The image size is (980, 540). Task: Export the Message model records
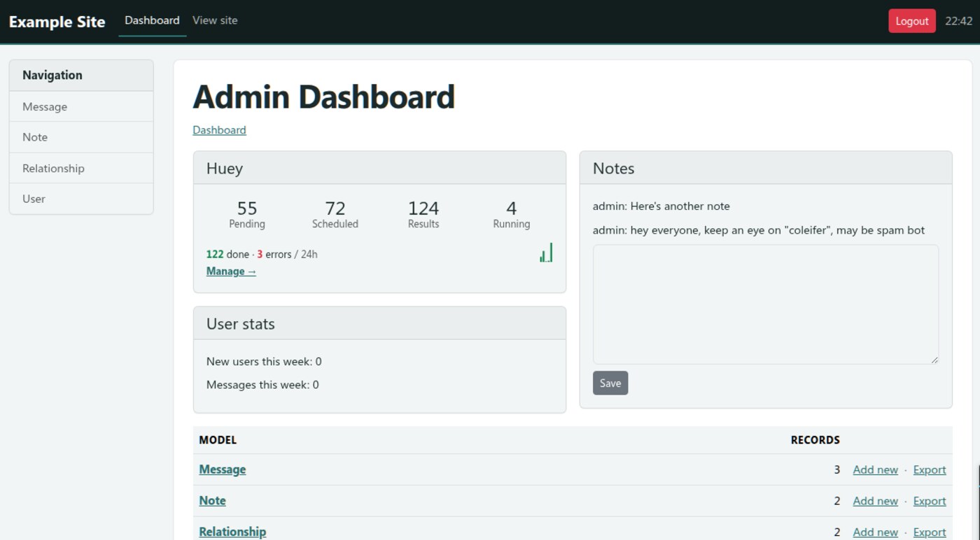pos(930,470)
